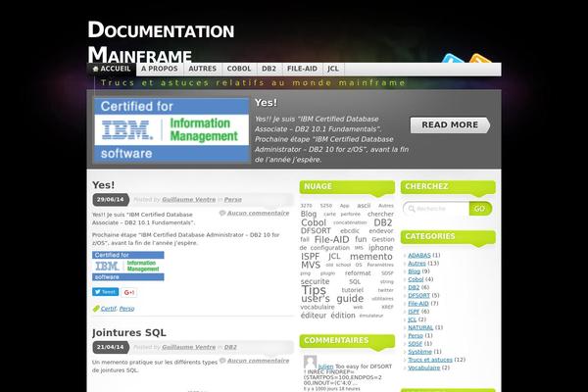Click the guide tag in the cloud
588x392 pixels.
[350, 299]
